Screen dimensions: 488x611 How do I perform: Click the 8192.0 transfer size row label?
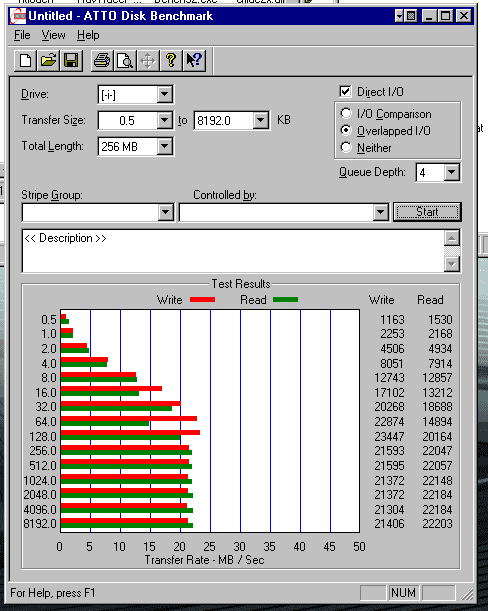point(40,524)
